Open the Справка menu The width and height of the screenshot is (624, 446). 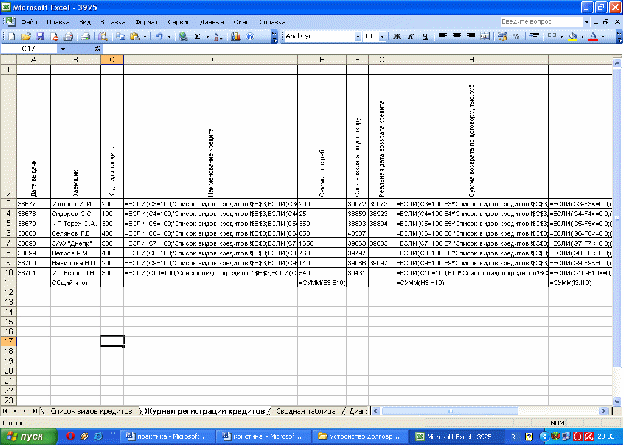tap(272, 22)
